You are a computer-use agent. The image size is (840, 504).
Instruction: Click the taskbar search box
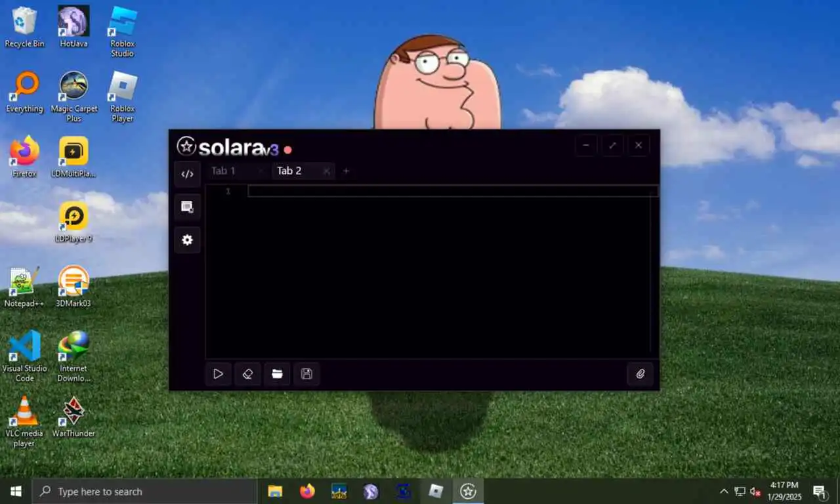pyautogui.click(x=144, y=491)
